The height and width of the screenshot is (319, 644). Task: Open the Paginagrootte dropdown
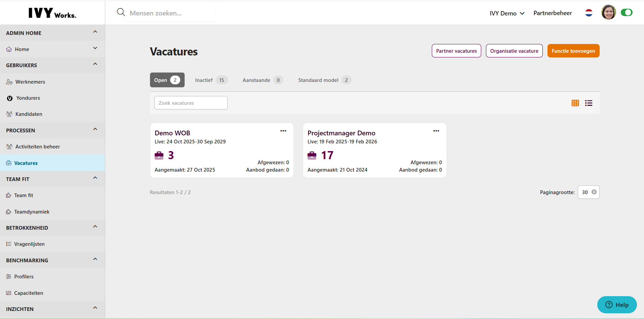coord(589,192)
